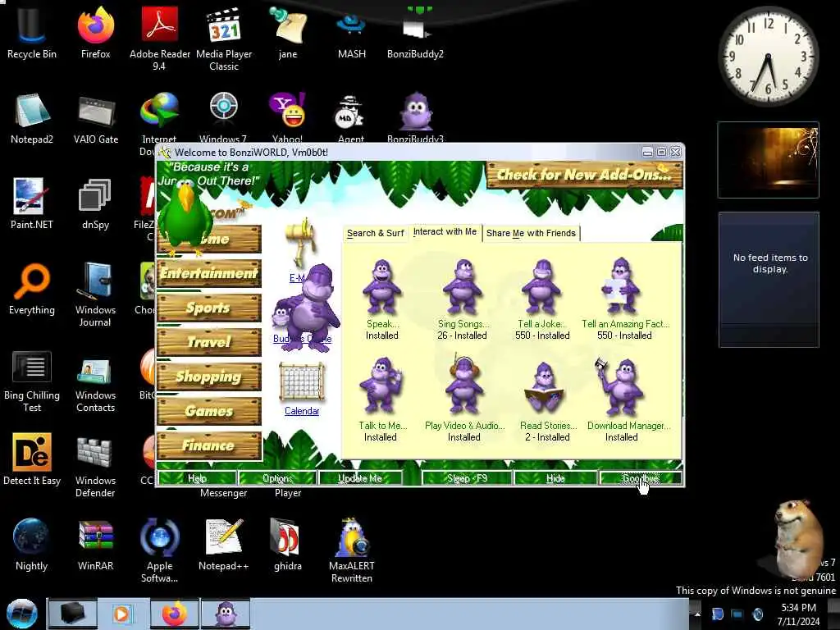Select the Adobe Reader 9.4 desktop icon
The height and width of the screenshot is (630, 840).
coord(160,39)
